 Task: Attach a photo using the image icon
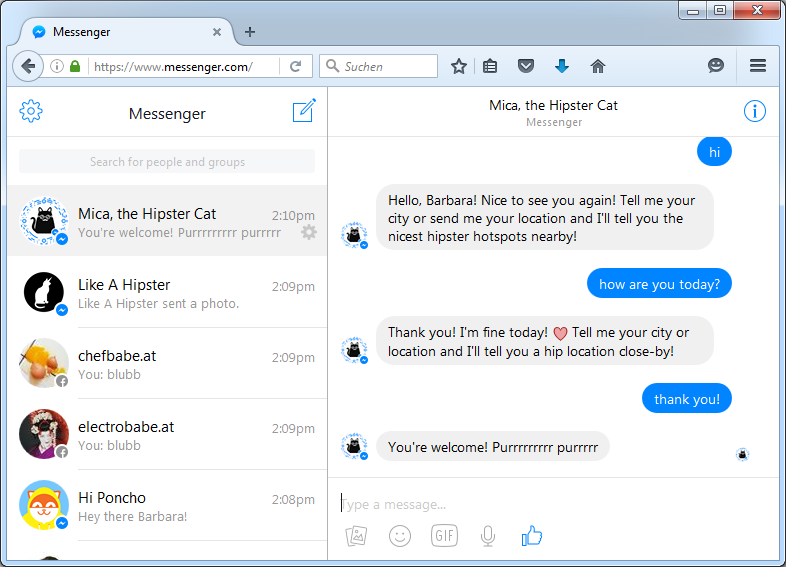(x=357, y=536)
